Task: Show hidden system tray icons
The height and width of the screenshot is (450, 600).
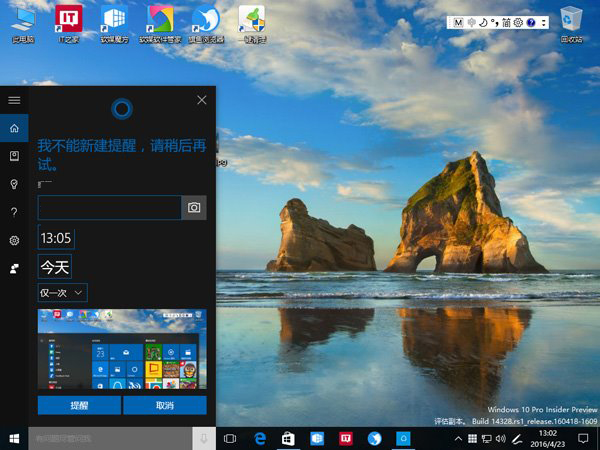Action: tap(458, 438)
